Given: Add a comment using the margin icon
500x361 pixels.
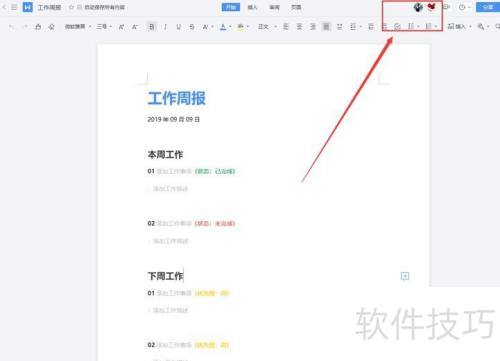Looking at the screenshot, I should coord(405,276).
